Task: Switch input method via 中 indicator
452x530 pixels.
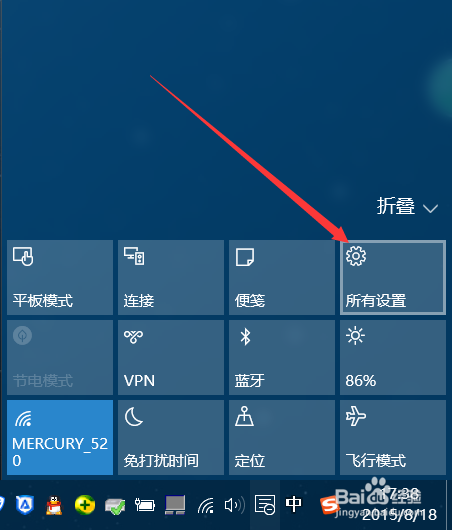Action: coord(293,504)
